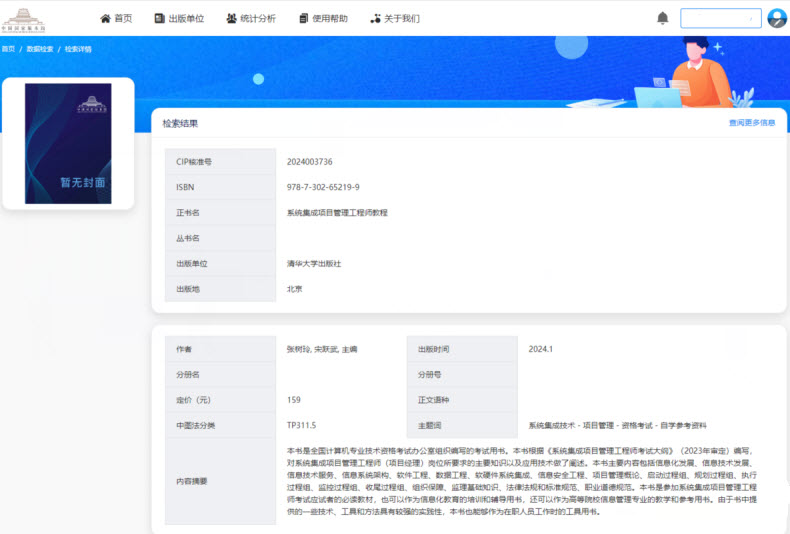Click the 出版时间 label cell
Screen dimensions: 790x534
click(462, 349)
